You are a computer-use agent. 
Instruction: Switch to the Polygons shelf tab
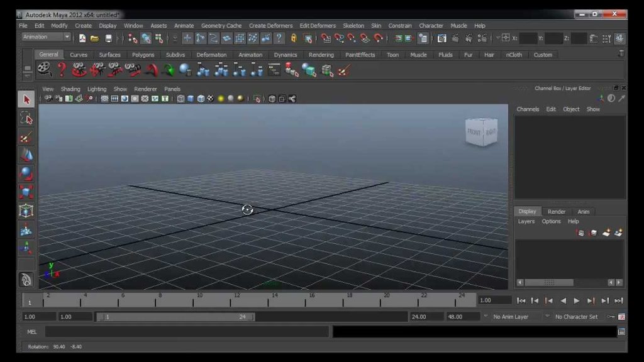click(143, 55)
